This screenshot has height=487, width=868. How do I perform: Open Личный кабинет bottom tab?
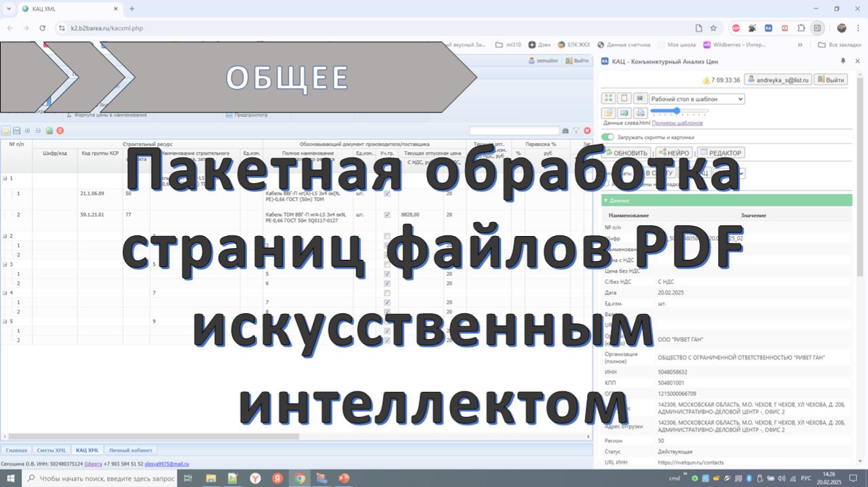click(x=131, y=450)
